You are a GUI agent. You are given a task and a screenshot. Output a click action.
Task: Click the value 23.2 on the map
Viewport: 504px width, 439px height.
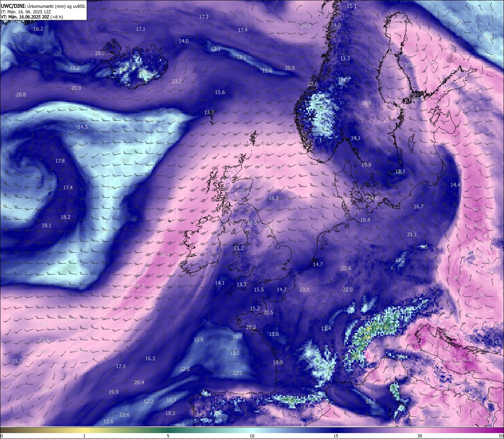click(x=177, y=82)
